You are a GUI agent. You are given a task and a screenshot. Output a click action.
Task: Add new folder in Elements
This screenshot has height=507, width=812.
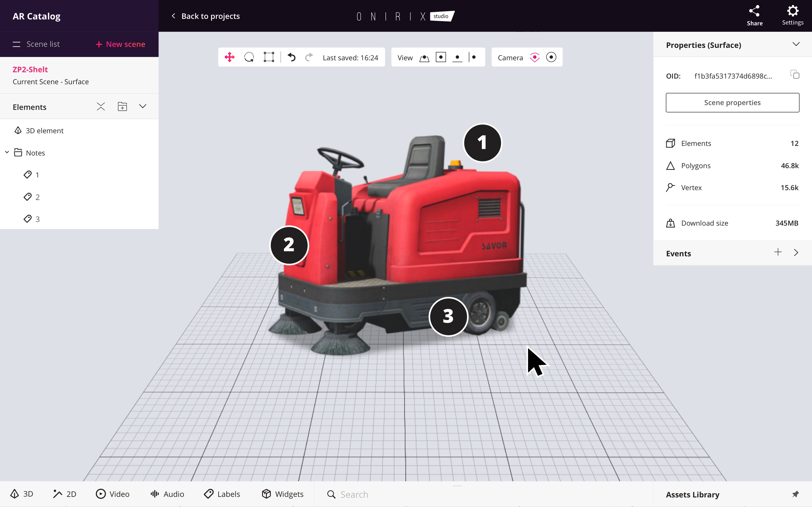pyautogui.click(x=122, y=107)
